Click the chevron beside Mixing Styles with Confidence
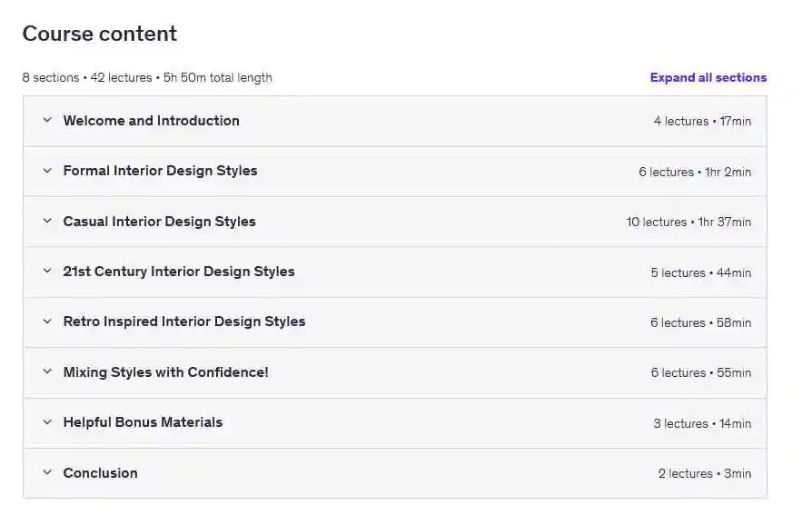This screenshot has height=505, width=812. [47, 372]
